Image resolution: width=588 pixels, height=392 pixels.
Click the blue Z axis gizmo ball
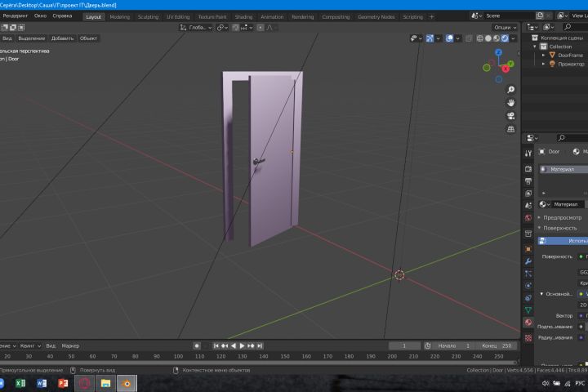[498, 52]
